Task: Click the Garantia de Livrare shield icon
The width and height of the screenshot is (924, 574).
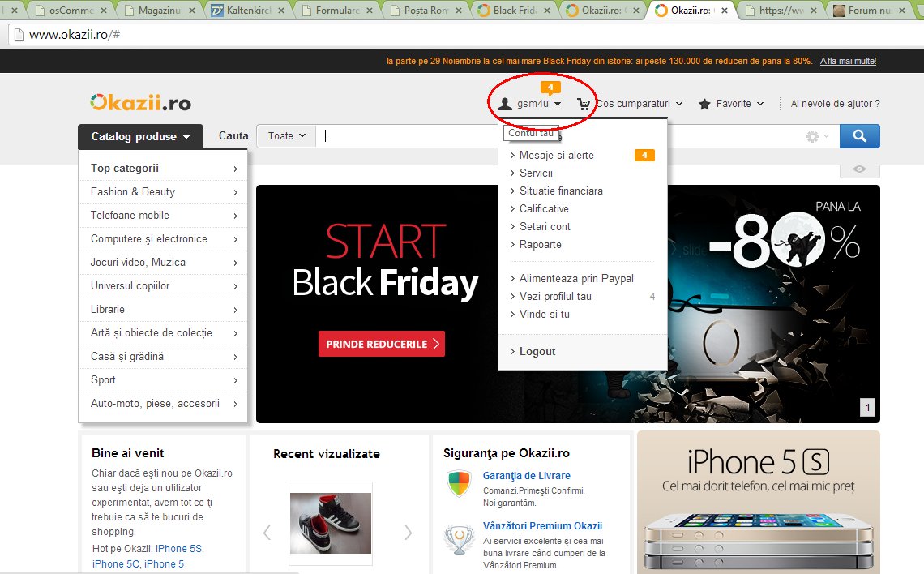Action: coord(459,484)
